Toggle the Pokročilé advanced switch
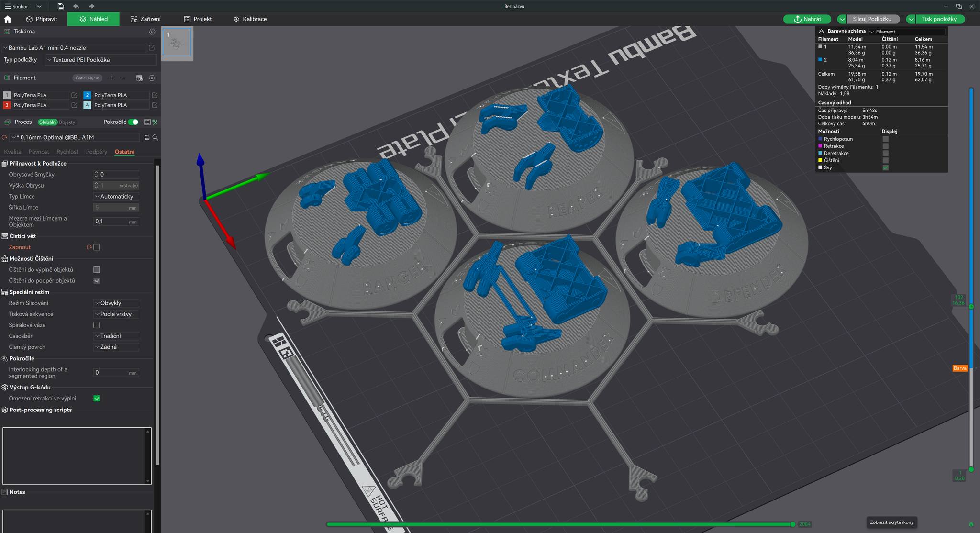Viewport: 980px width, 533px height. pos(134,122)
